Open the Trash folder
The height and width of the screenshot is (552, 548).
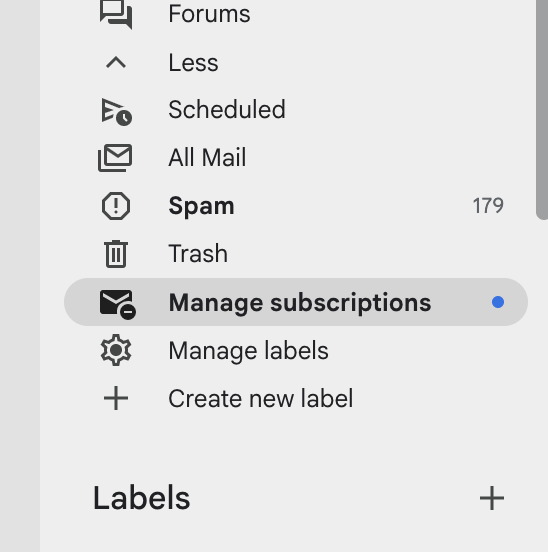coord(296,253)
